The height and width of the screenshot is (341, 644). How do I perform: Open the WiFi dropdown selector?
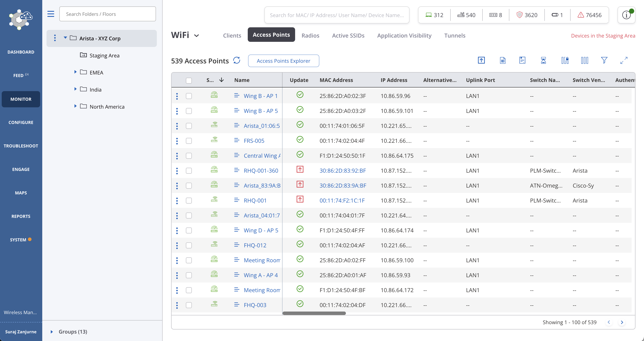pos(197,35)
